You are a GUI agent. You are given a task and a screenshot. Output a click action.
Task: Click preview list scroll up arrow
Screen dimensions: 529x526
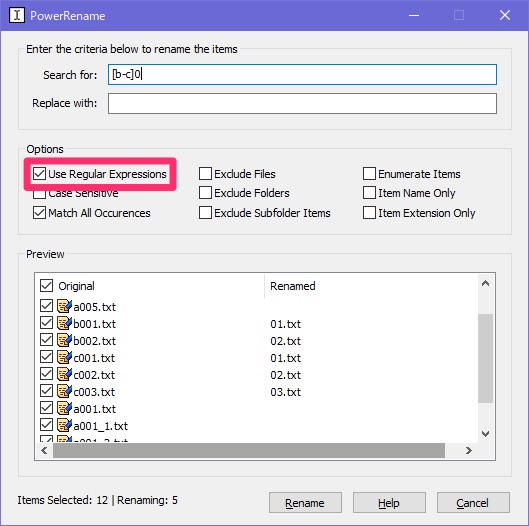coord(485,283)
